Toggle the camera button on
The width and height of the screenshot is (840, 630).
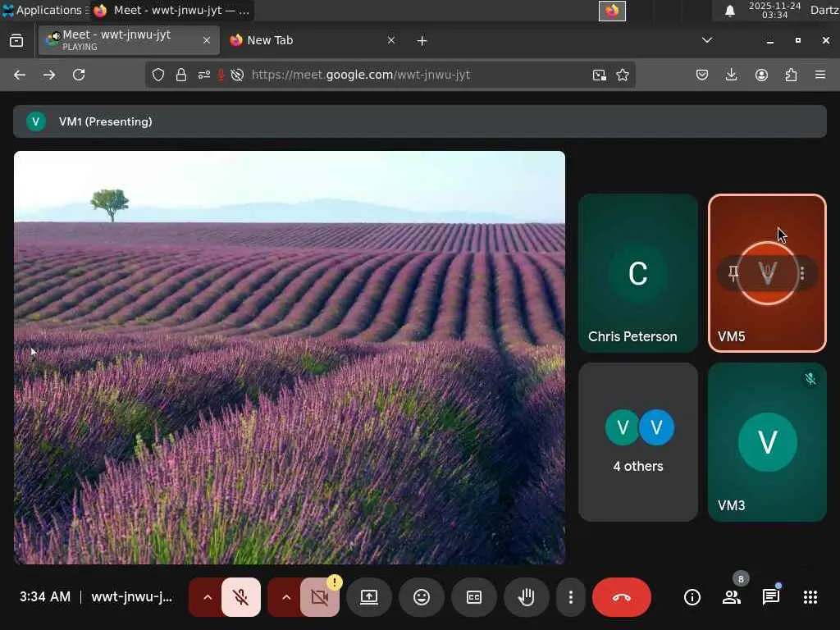point(320,597)
